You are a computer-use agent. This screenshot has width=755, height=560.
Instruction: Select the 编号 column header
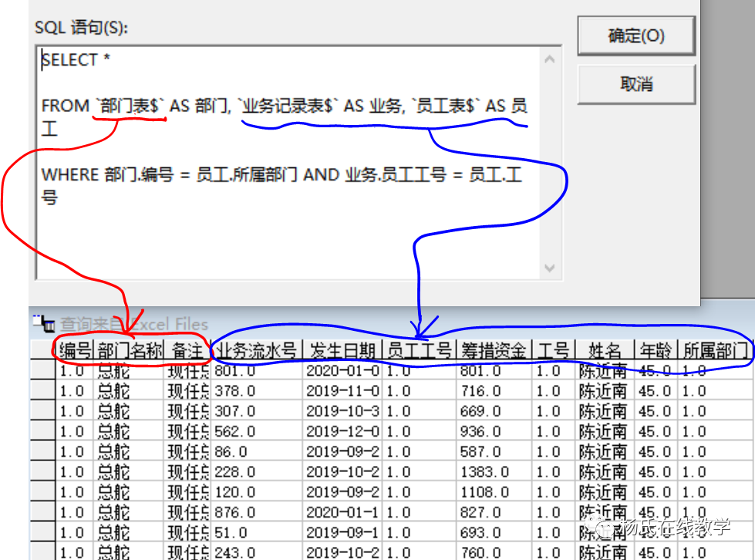[x=75, y=350]
